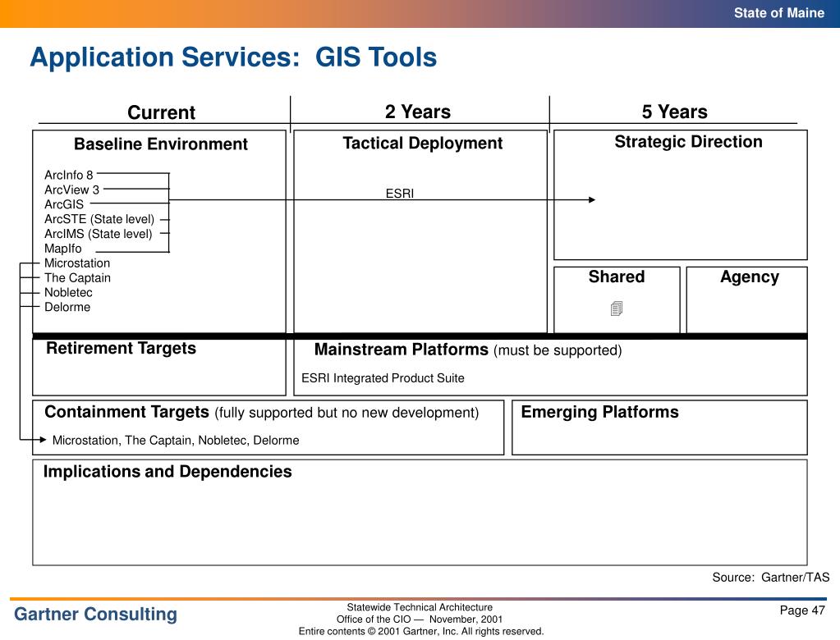Click the 'Strategic Direction' heading
Image resolution: width=840 pixels, height=640 pixels.
pyautogui.click(x=688, y=142)
